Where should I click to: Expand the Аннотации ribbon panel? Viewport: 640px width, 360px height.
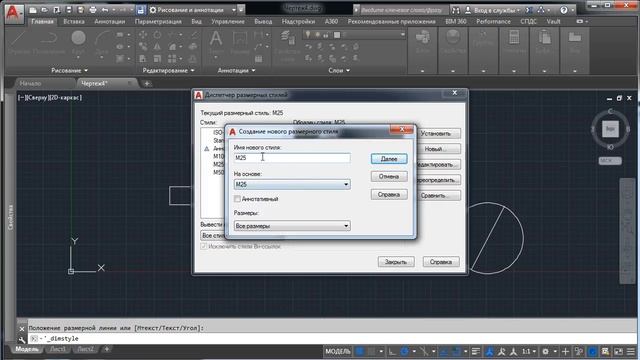click(236, 71)
